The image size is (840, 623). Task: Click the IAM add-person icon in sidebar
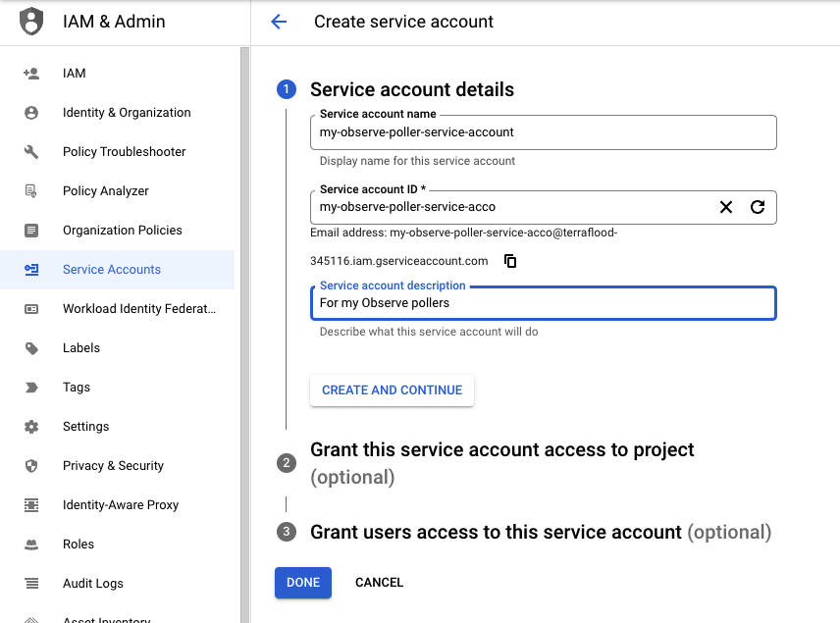(31, 74)
